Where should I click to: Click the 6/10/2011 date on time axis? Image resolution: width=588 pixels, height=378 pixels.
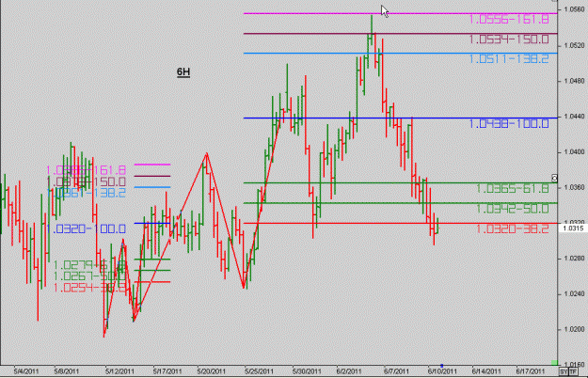(442, 371)
